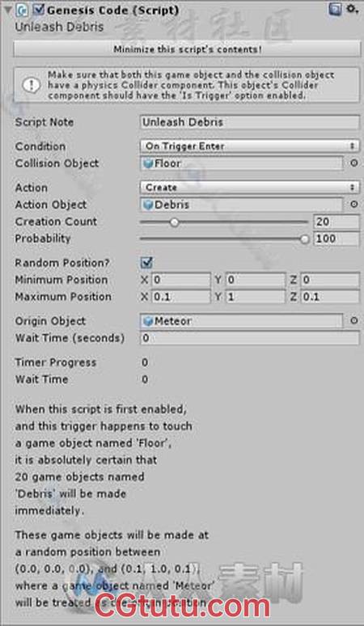The width and height of the screenshot is (364, 626).
Task: Click the Maximum Position Y field
Action: pyautogui.click(x=256, y=297)
